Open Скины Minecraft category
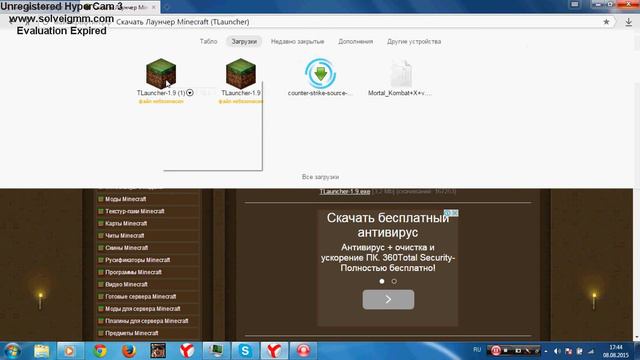Viewport: 640px width, 360px height. (x=127, y=248)
